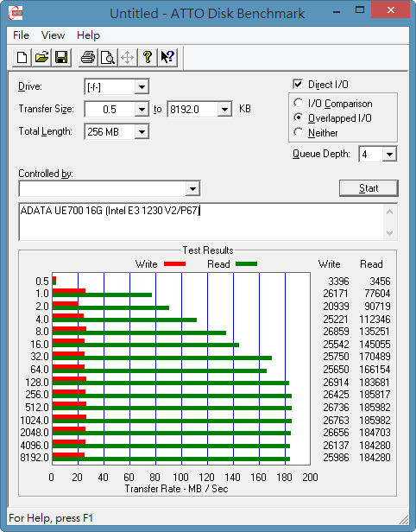Viewport: 416px width, 532px height.
Task: Click the Transfer Rate - MB / Sec axis label
Action: coord(176,489)
